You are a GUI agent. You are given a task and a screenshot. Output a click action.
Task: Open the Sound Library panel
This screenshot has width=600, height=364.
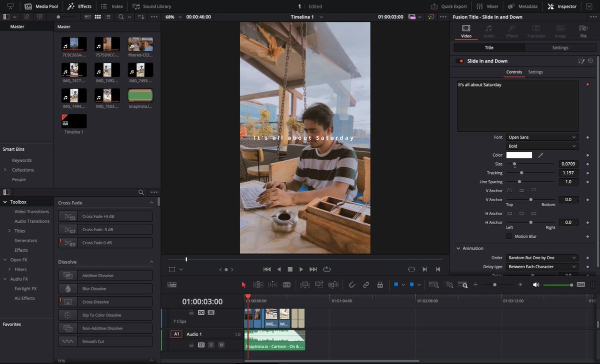point(151,6)
